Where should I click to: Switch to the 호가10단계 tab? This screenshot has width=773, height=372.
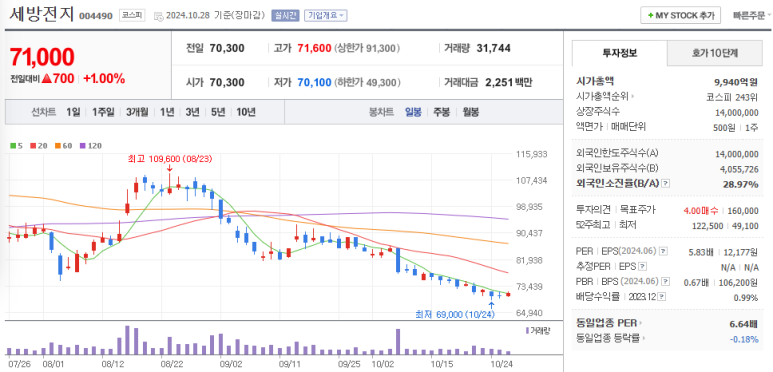pos(715,53)
